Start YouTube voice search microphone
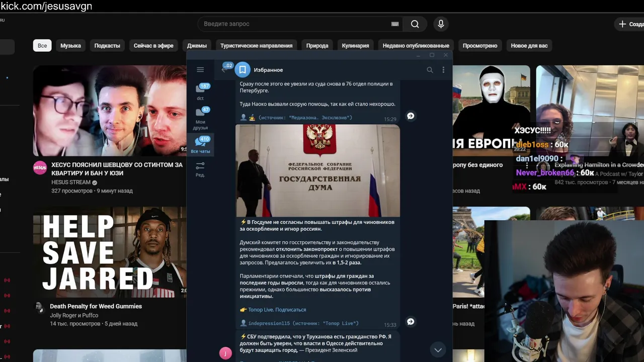 tap(441, 24)
